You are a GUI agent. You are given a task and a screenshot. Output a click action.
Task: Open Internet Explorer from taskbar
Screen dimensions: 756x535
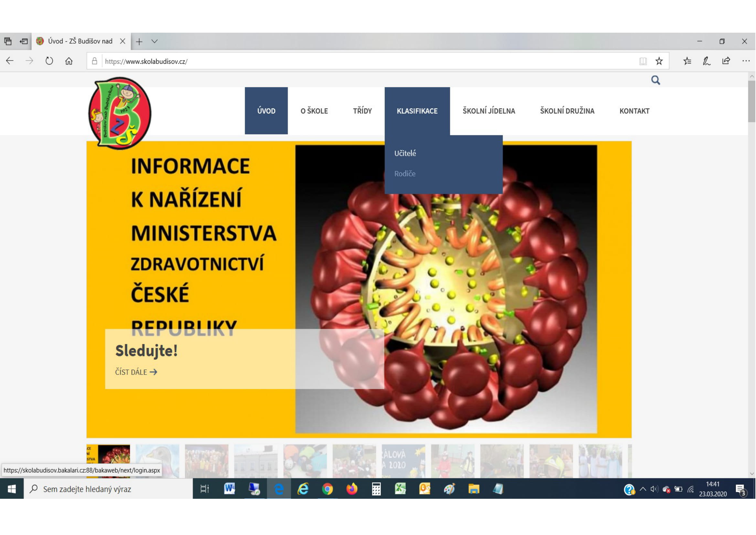[x=303, y=489]
